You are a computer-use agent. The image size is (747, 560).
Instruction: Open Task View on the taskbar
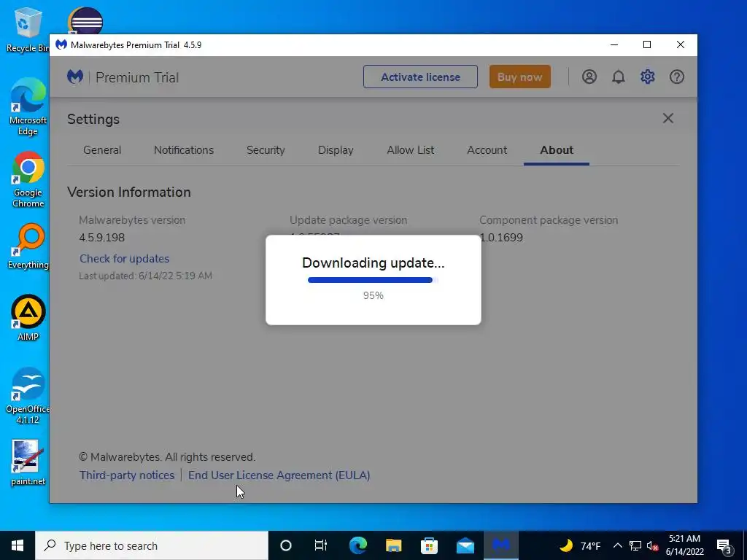[x=321, y=545]
